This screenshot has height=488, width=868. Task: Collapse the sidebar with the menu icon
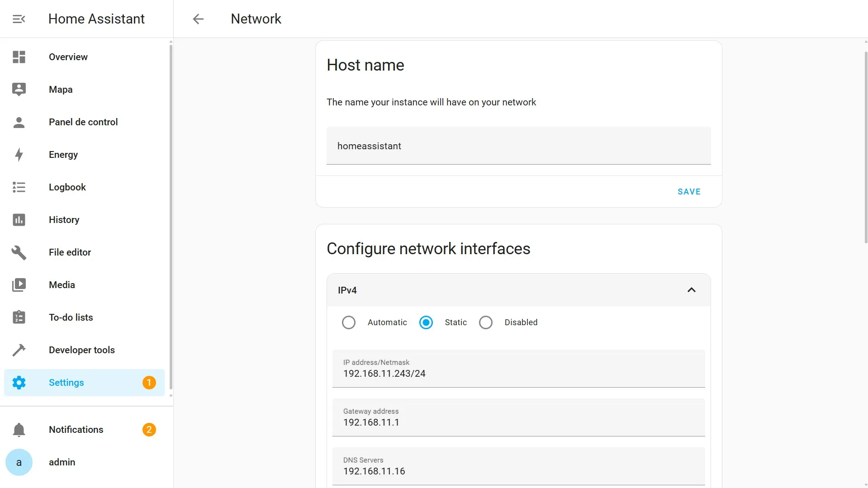pyautogui.click(x=19, y=19)
